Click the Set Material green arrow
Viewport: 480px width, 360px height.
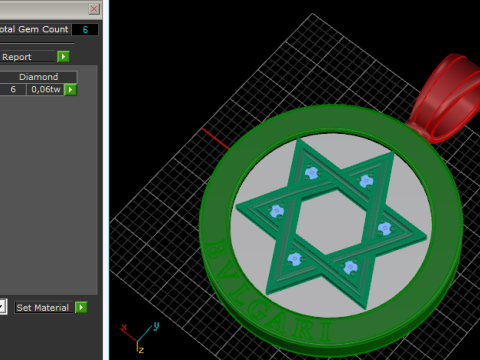(81, 307)
